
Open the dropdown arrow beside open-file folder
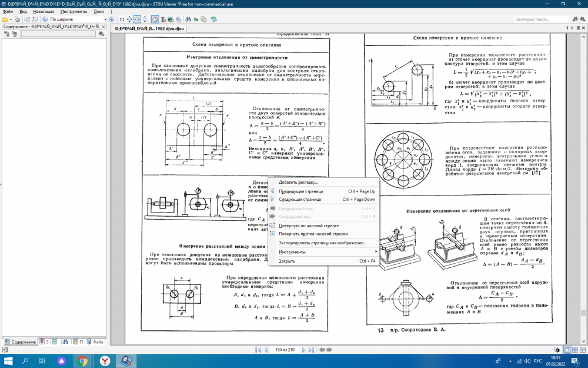[11, 19]
